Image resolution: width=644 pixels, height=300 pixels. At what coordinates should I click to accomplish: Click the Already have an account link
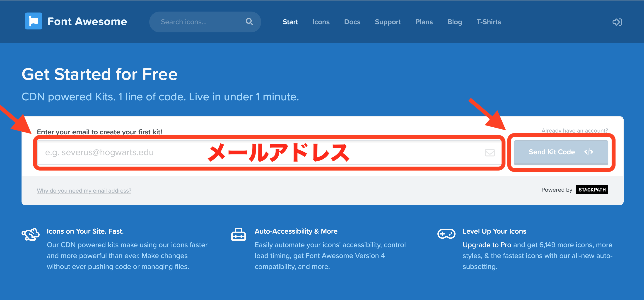click(574, 131)
